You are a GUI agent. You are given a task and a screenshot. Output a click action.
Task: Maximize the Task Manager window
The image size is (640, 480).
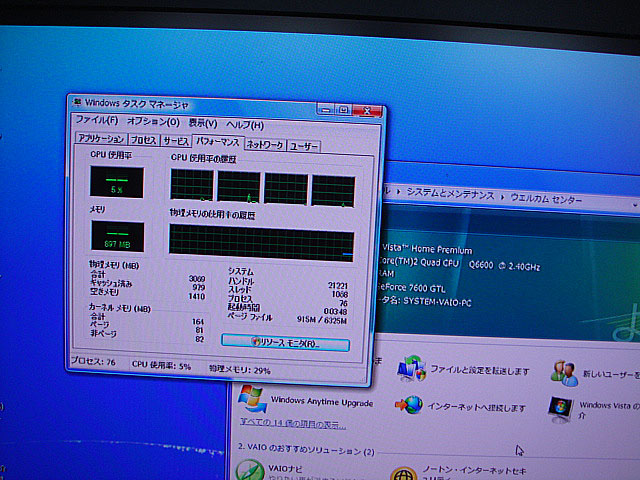point(343,110)
